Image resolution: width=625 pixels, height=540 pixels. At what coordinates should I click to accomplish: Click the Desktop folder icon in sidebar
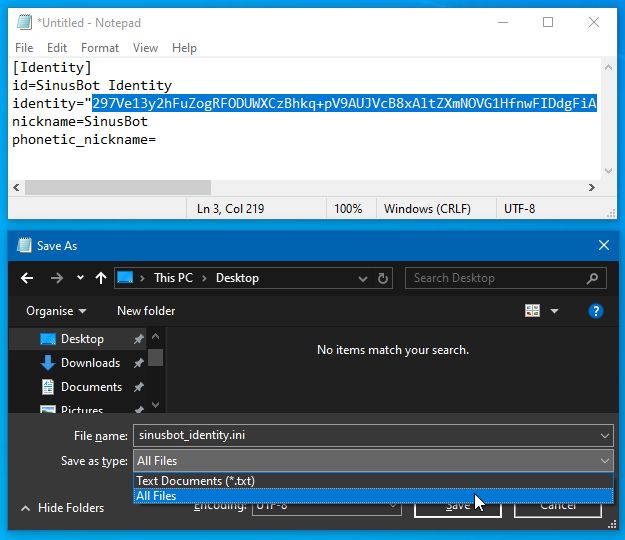48,339
